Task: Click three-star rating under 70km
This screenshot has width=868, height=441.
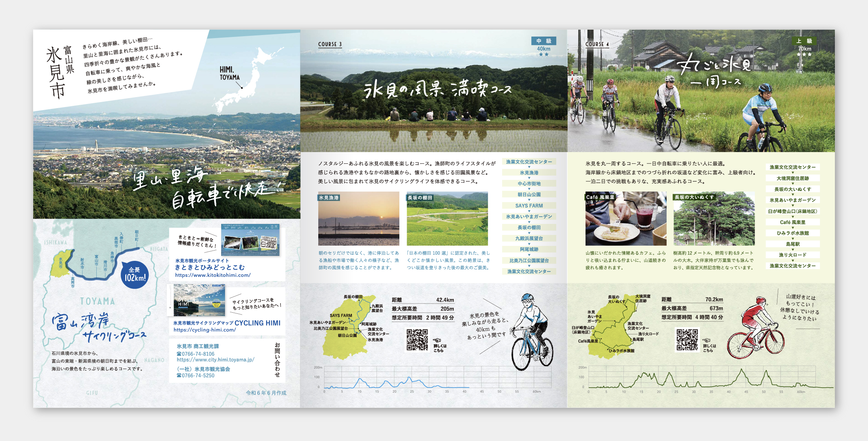Action: [x=804, y=54]
